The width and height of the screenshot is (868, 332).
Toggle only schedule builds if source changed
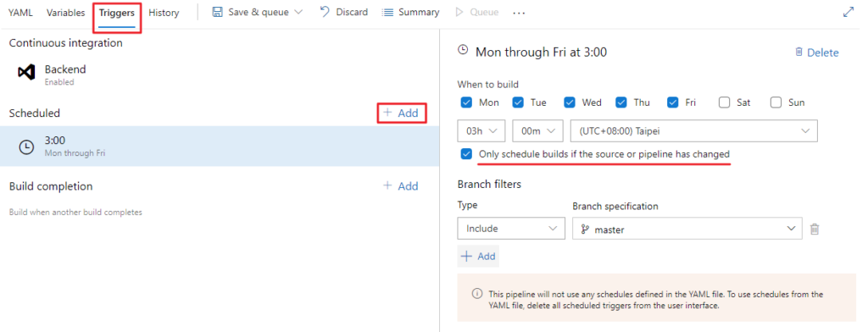point(466,154)
